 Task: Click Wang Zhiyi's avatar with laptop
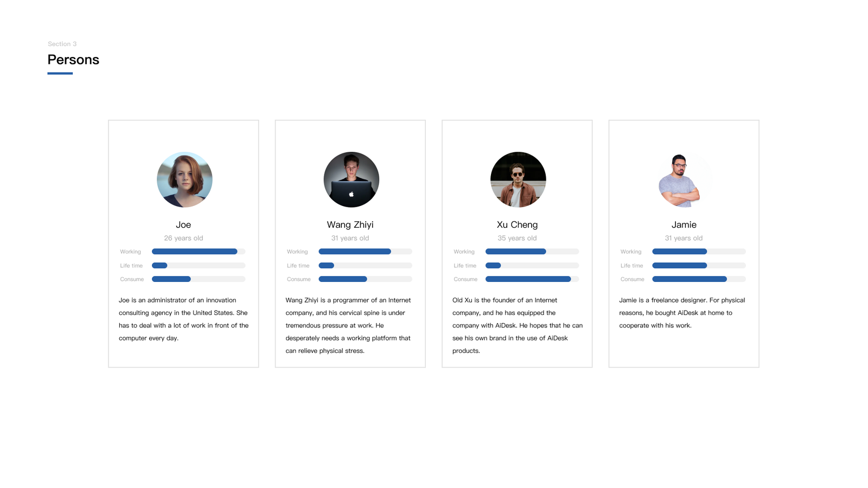[x=351, y=179]
